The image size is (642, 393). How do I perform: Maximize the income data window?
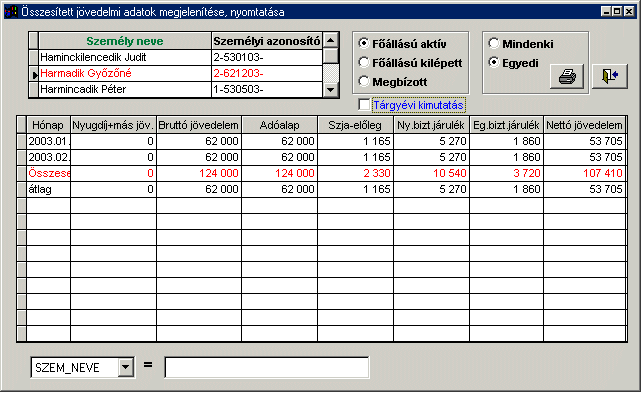pyautogui.click(x=617, y=11)
